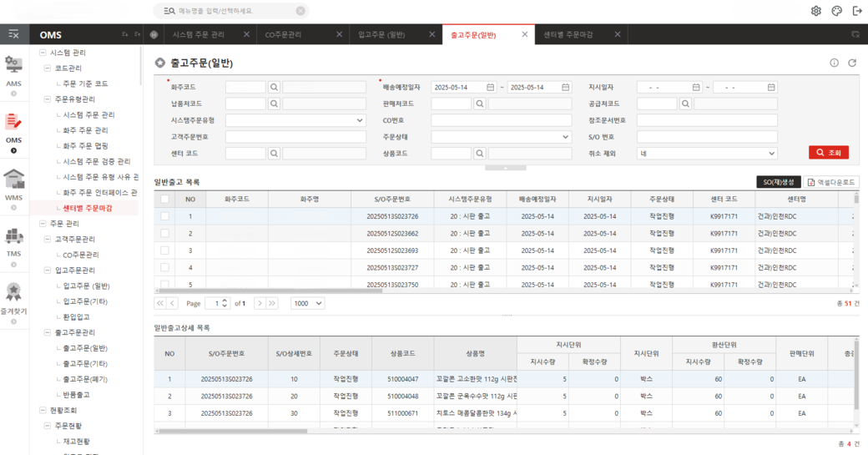The image size is (868, 455).
Task: Click horizontal scrollbar of 일반출고 목록
Action: click(269, 290)
